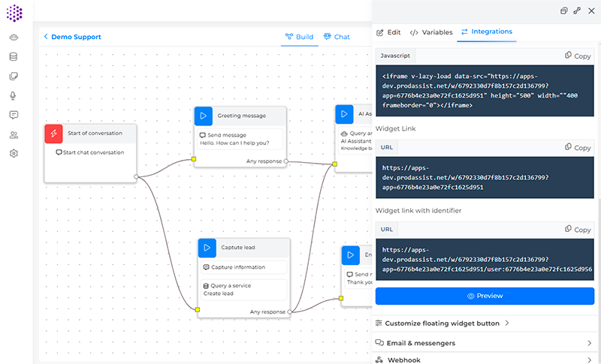This screenshot has height=364, width=601.
Task: Click the blue Preview button
Action: pos(485,296)
